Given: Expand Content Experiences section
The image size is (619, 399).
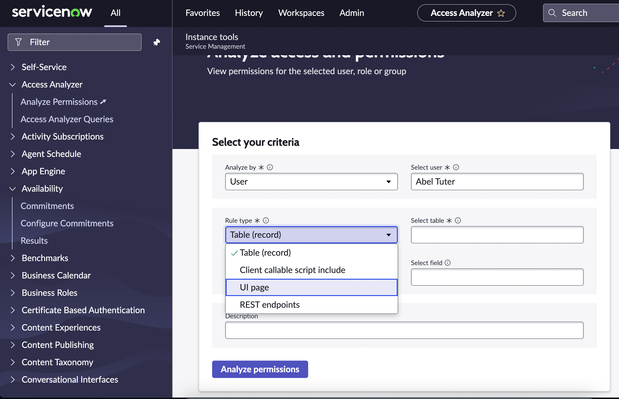Looking at the screenshot, I should 13,328.
